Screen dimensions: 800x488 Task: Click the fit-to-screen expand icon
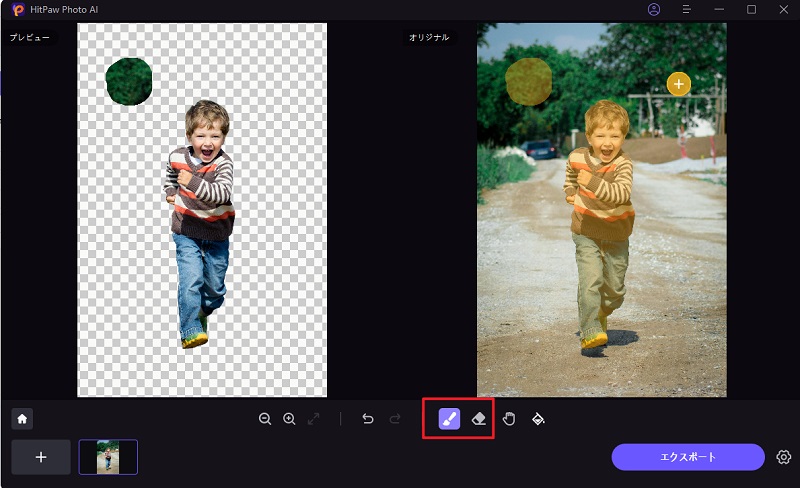314,419
